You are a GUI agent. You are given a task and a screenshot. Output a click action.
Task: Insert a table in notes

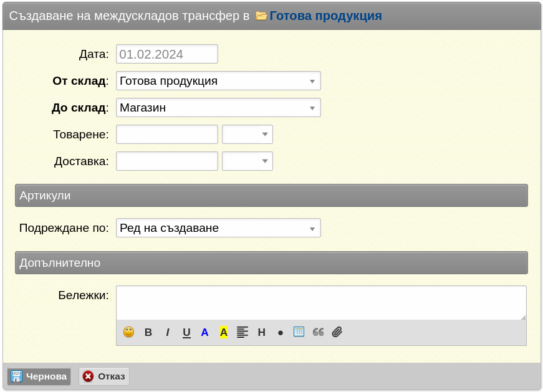(x=299, y=332)
